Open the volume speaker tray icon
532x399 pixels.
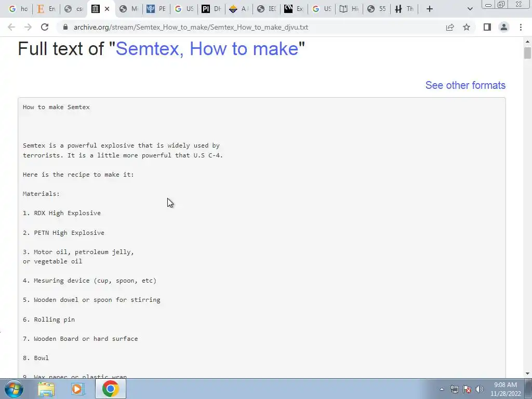point(480,389)
